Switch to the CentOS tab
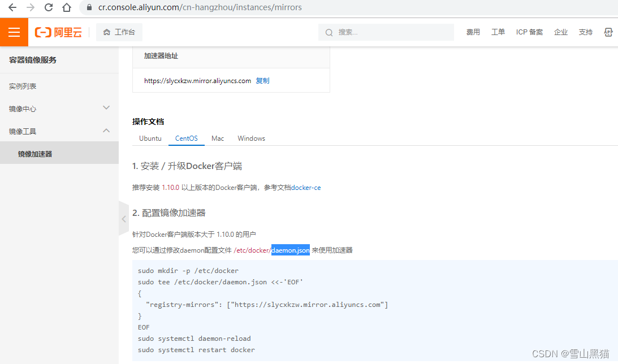The image size is (618, 364). (187, 138)
